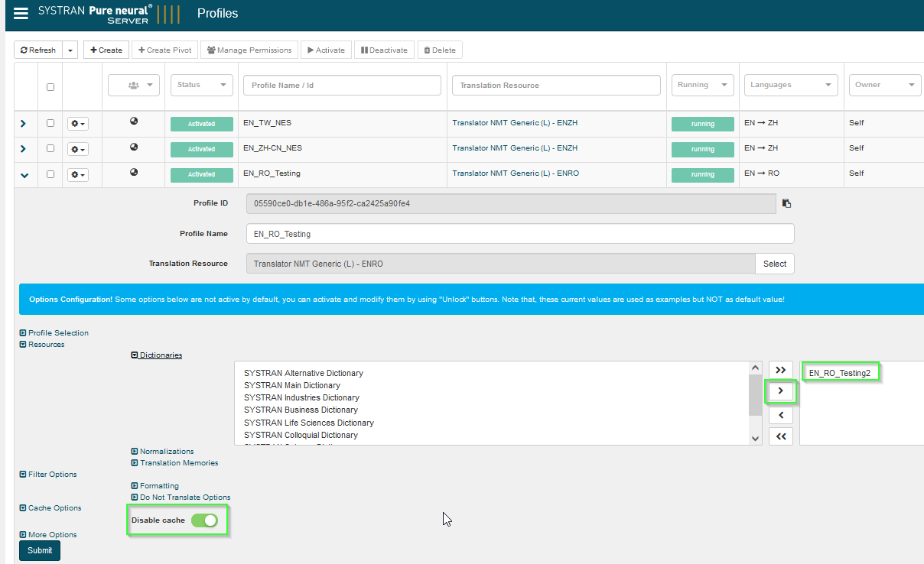Click the Refresh button
Viewport: 924px width, 564px height.
point(38,50)
